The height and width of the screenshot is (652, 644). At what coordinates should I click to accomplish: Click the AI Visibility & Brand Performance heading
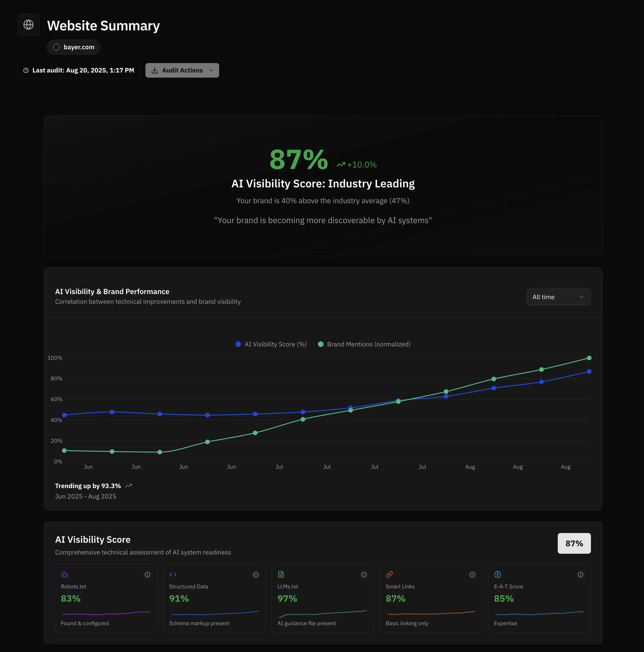(x=112, y=291)
